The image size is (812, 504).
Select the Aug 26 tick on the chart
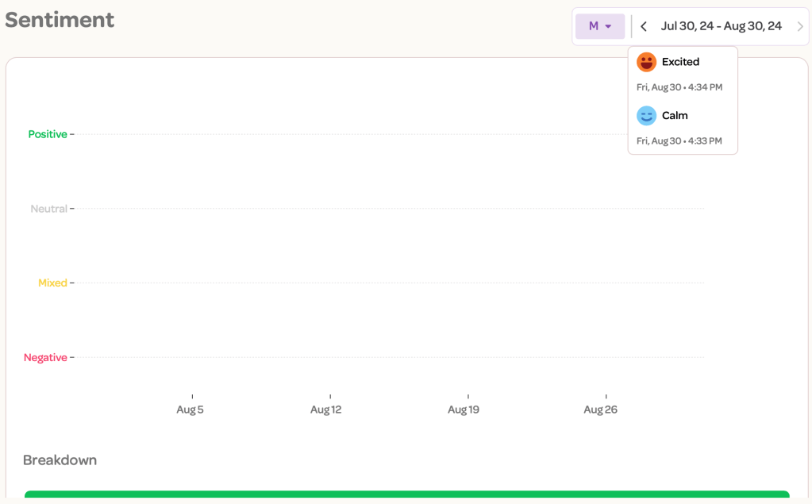[x=600, y=410]
